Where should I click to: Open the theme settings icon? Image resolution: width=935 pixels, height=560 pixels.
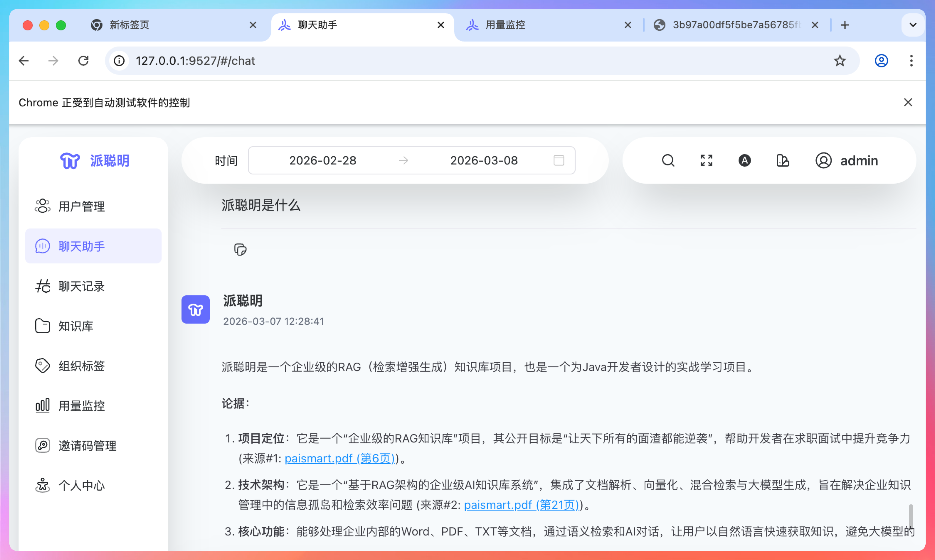coord(782,160)
